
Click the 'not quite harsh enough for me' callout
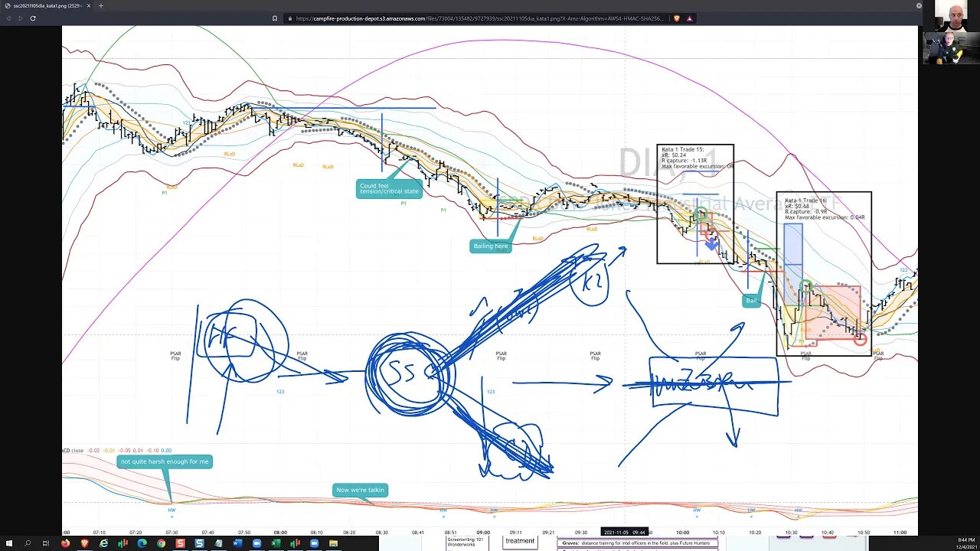[165, 461]
